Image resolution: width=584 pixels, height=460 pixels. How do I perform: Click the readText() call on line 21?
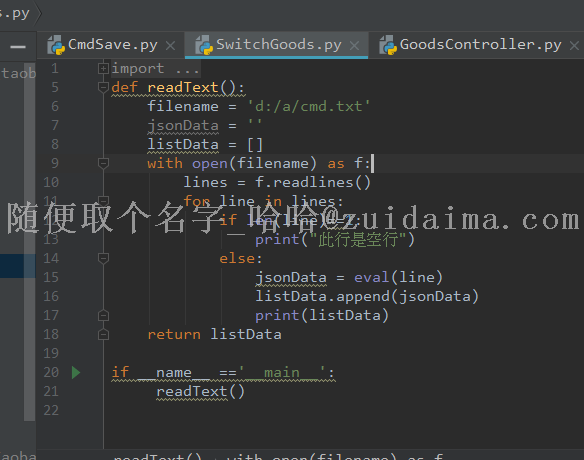[x=200, y=391]
